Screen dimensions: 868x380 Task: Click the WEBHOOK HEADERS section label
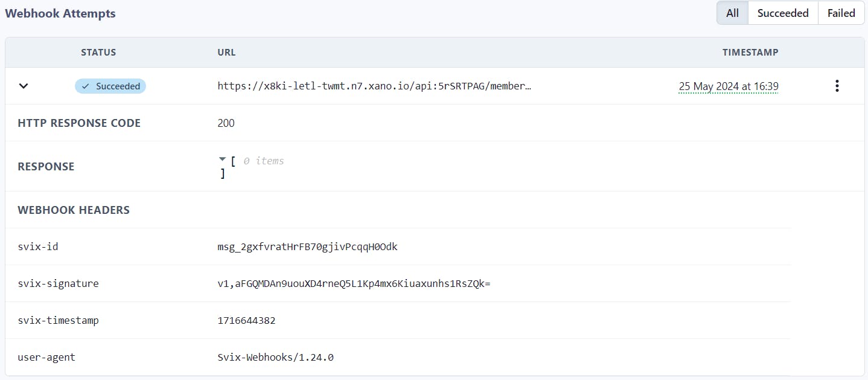click(x=74, y=210)
